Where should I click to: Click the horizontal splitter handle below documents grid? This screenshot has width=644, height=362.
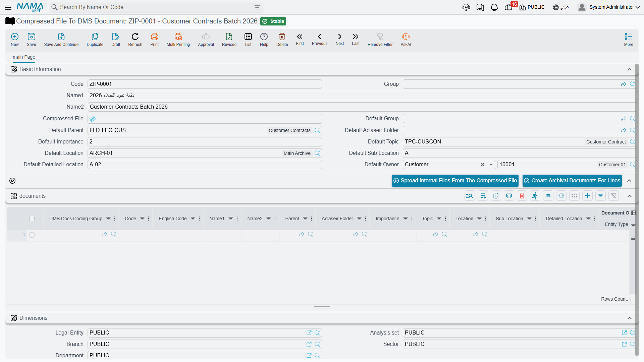point(322,307)
